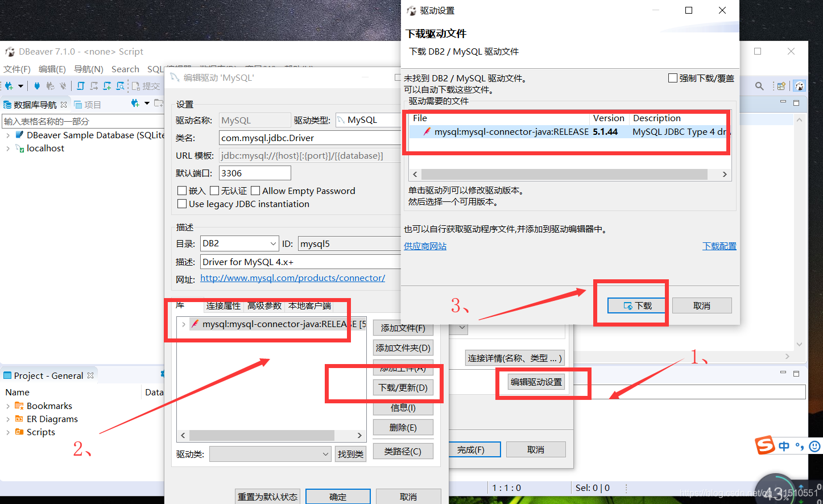Open the perspective switcher icon with star
Screen dimensions: 823x504
[781, 86]
